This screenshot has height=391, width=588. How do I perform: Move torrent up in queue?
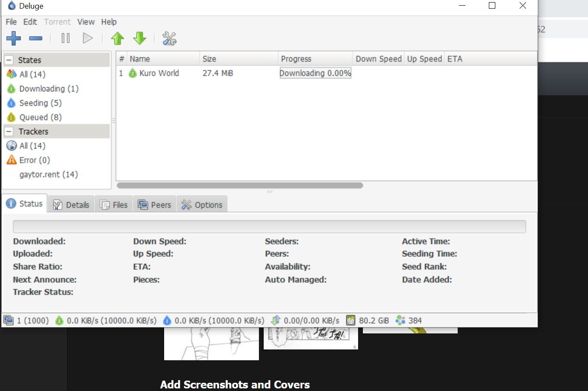(117, 39)
